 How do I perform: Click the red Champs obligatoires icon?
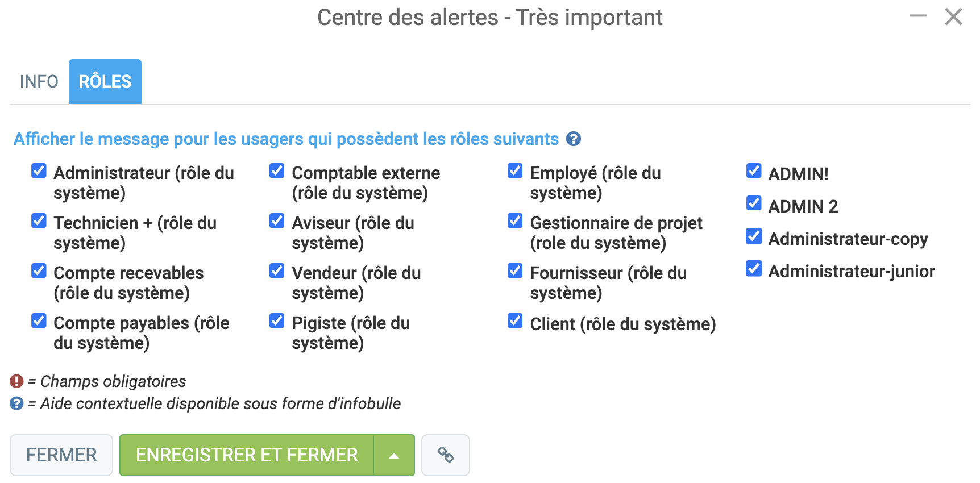(16, 381)
